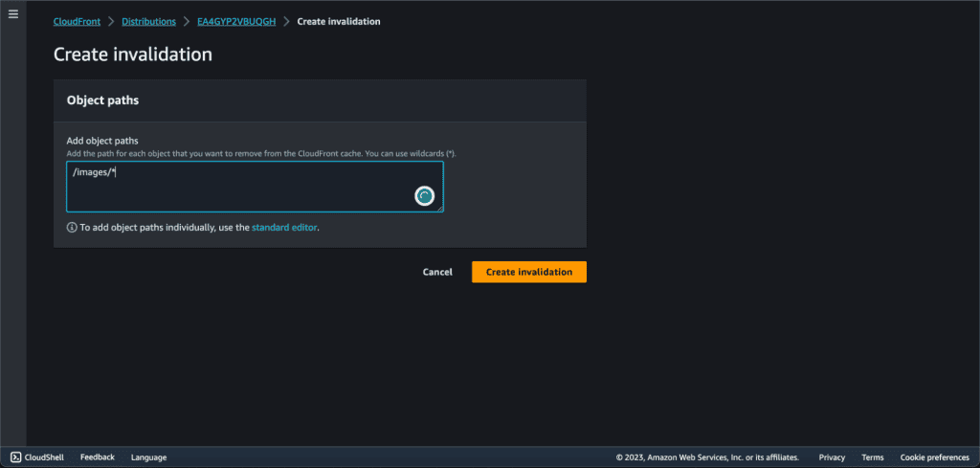
Task: Open the standard editor link
Action: click(284, 228)
